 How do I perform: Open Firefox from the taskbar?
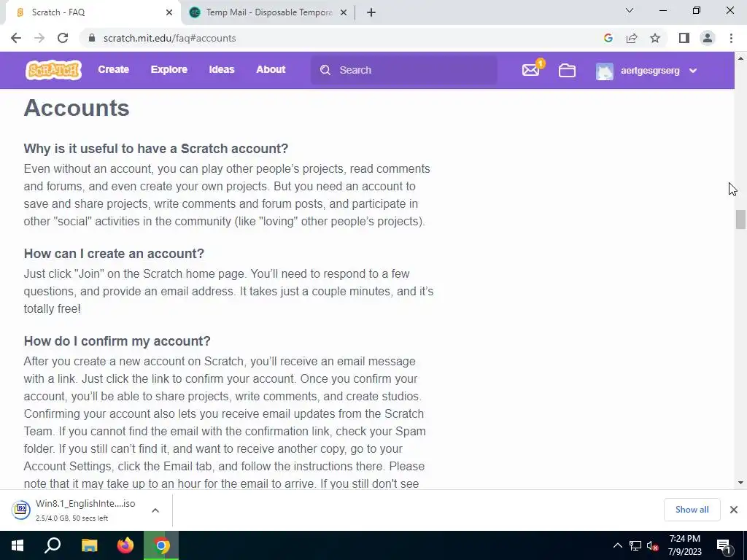coord(125,545)
